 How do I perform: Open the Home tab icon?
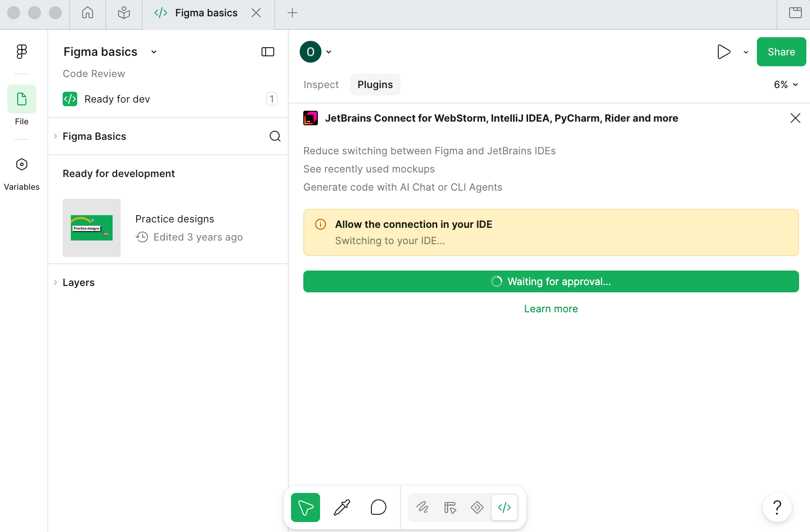(88, 13)
